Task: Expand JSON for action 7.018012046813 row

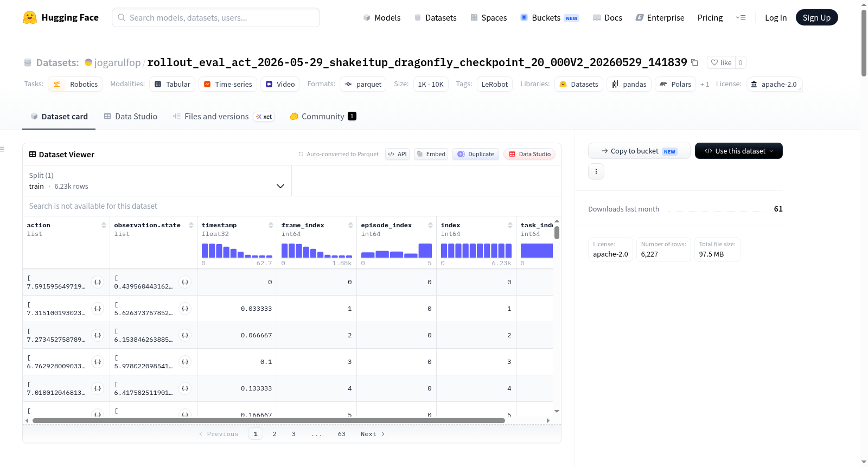Action: (x=98, y=388)
